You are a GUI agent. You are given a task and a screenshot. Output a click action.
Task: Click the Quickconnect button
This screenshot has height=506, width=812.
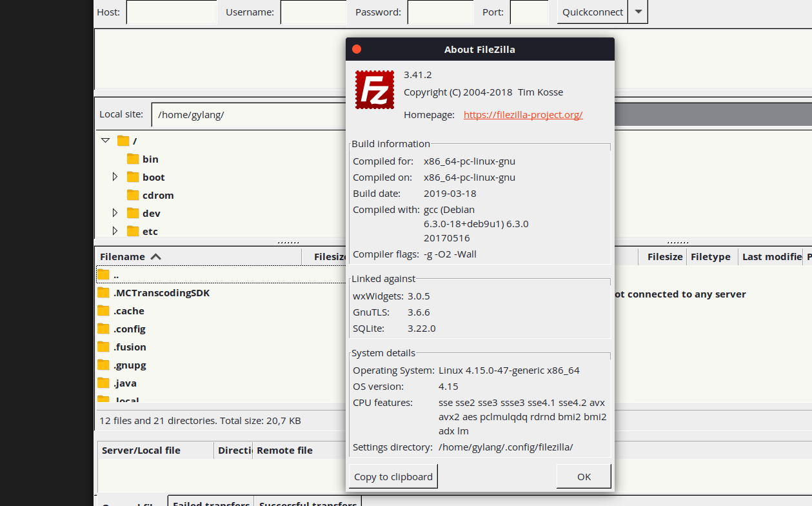pos(593,12)
